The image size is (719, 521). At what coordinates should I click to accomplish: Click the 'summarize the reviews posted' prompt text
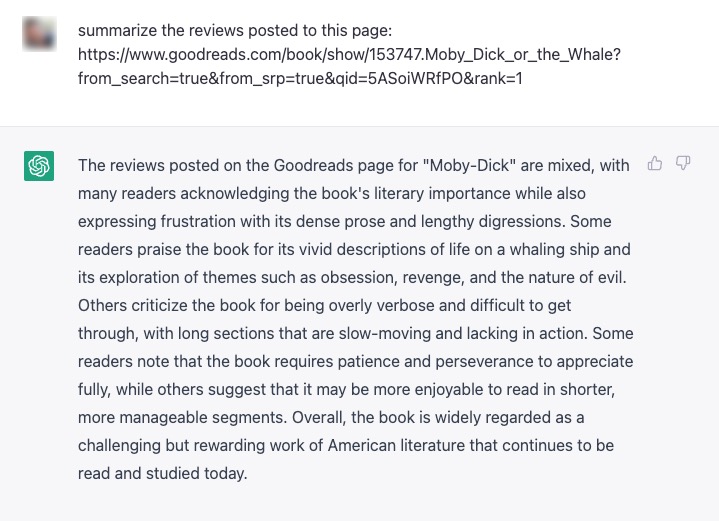pyautogui.click(x=235, y=30)
